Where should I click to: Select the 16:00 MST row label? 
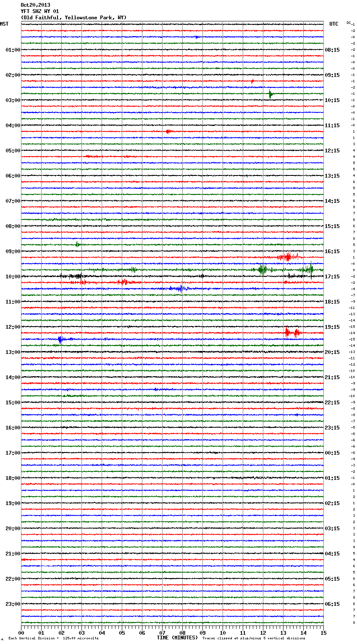[13, 428]
